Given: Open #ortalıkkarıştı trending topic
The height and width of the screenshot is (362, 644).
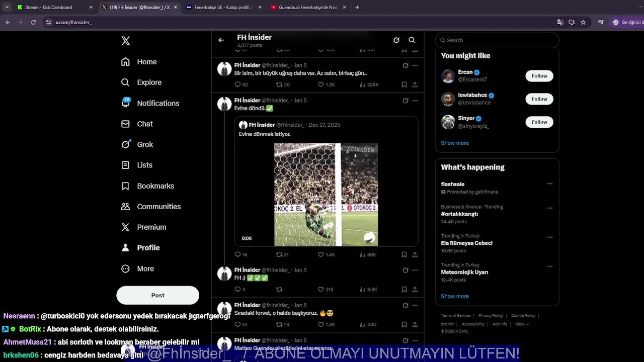Looking at the screenshot, I should pyautogui.click(x=459, y=214).
